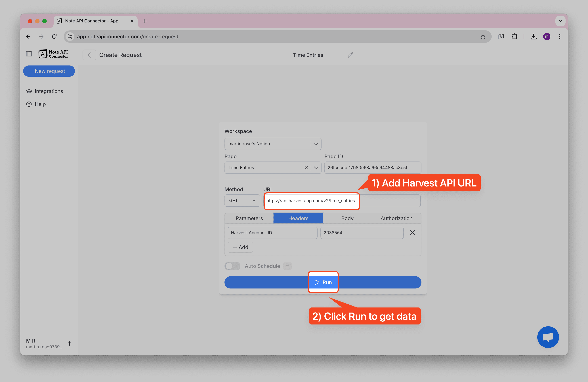The width and height of the screenshot is (588, 382).
Task: Click the Note API Connector logo
Action: click(x=53, y=54)
